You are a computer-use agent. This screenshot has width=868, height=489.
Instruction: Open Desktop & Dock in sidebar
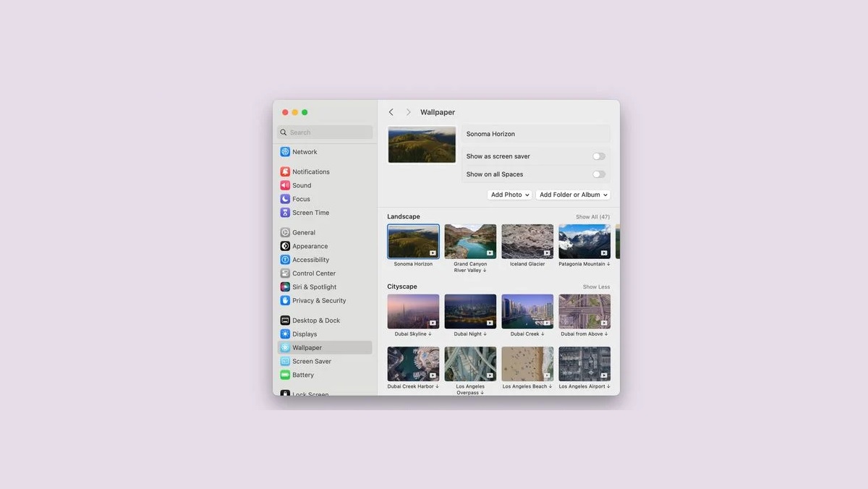(x=316, y=320)
